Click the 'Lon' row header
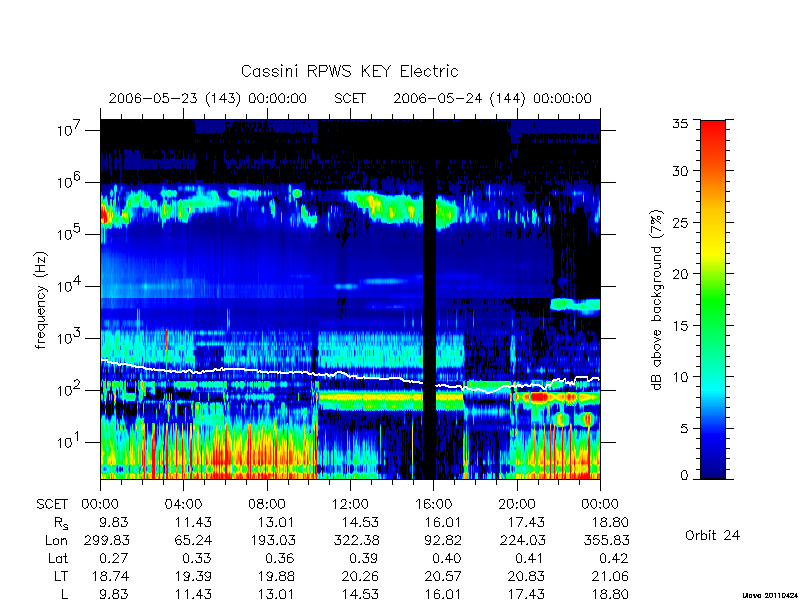Viewport: 800px width, 600px height. tap(57, 540)
